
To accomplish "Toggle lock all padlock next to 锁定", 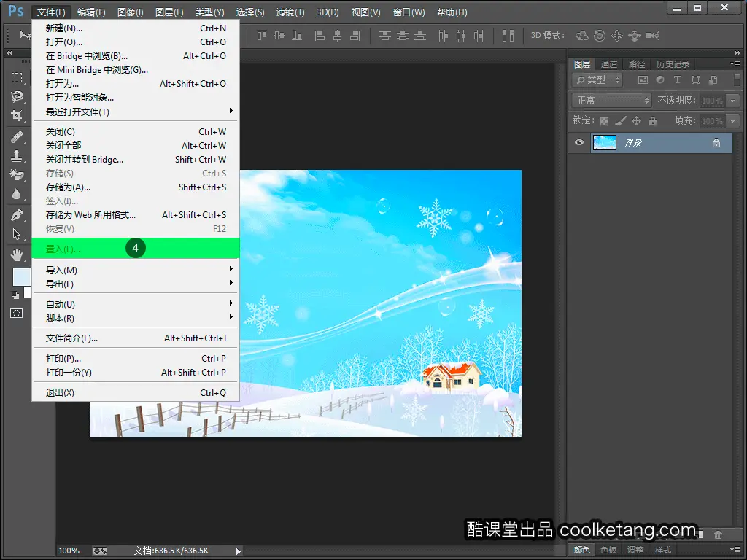I will coord(653,121).
